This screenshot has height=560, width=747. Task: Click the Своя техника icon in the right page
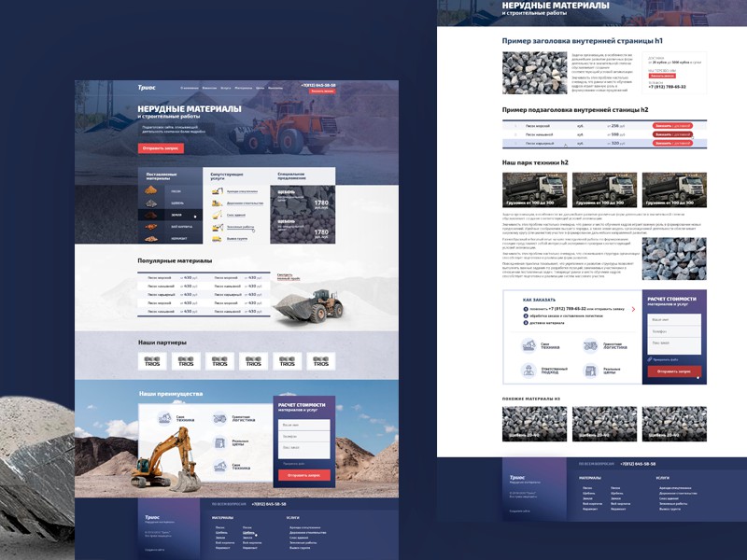529,345
